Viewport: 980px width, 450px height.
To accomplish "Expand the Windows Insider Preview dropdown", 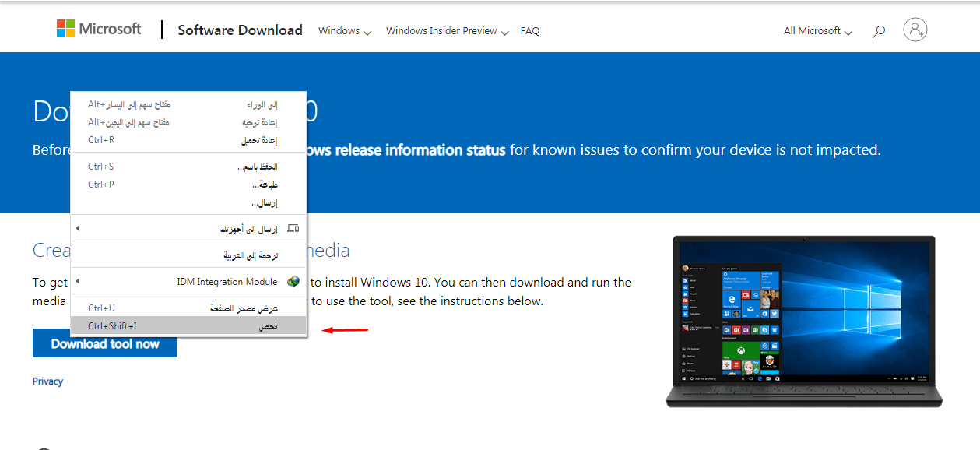I will 447,31.
